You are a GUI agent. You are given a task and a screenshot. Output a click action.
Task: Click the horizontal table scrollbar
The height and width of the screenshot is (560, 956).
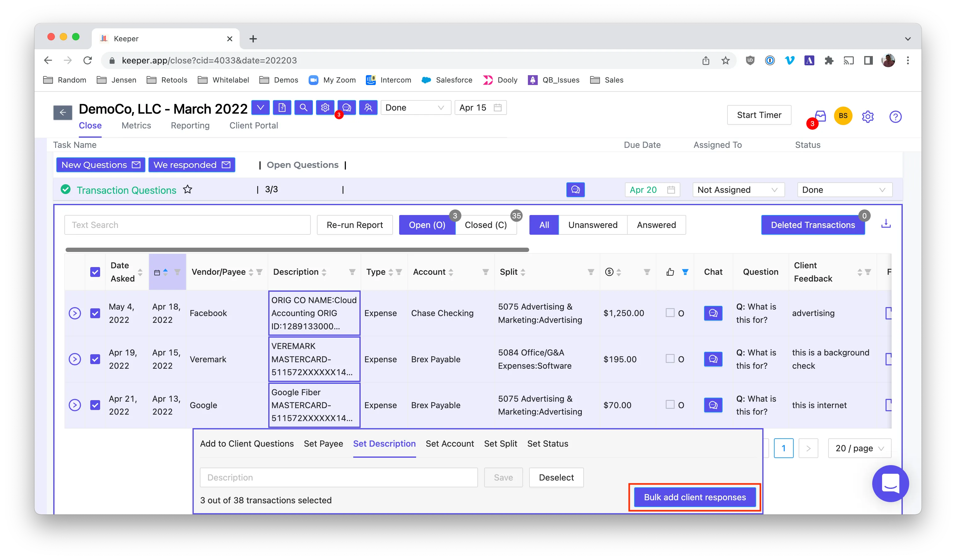click(x=297, y=250)
